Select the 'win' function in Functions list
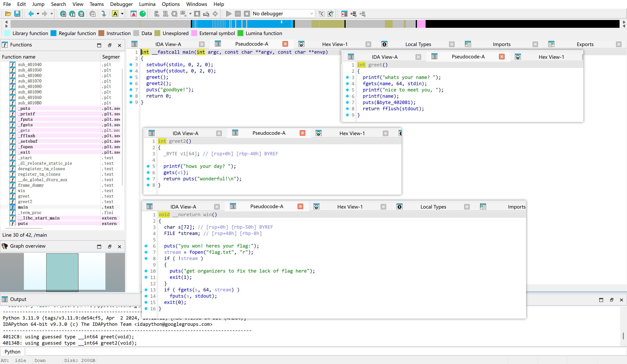This screenshot has width=627, height=364. coord(21,191)
